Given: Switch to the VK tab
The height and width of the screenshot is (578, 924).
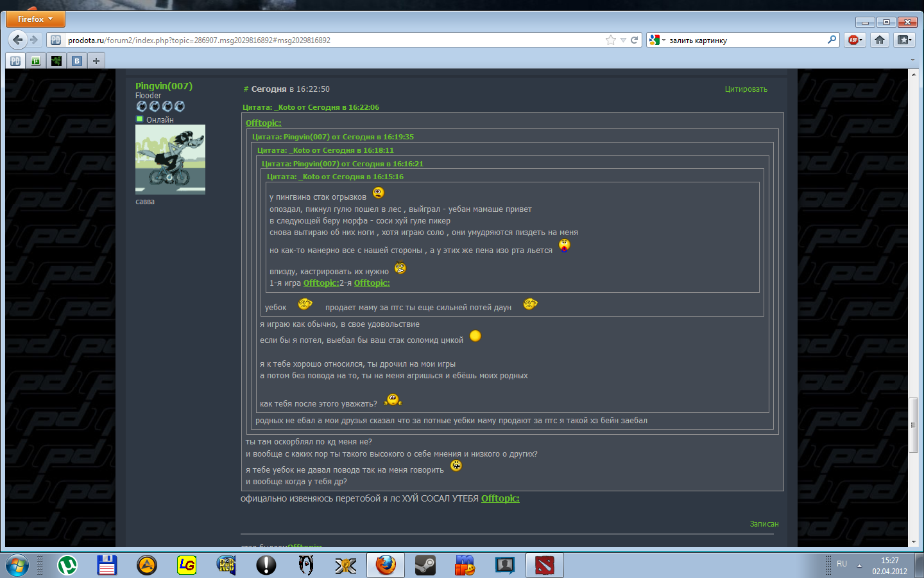Looking at the screenshot, I should [x=77, y=61].
